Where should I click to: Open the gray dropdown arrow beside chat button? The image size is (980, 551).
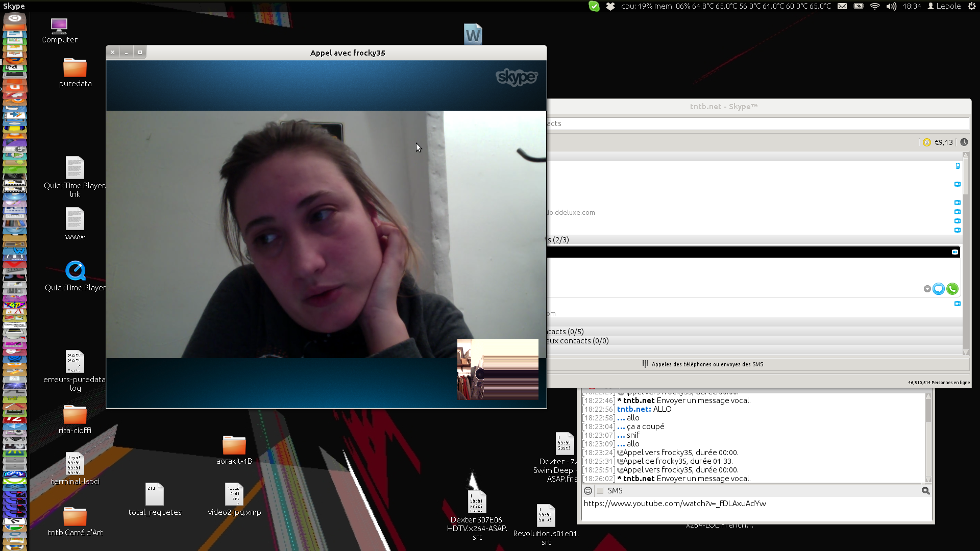point(927,289)
